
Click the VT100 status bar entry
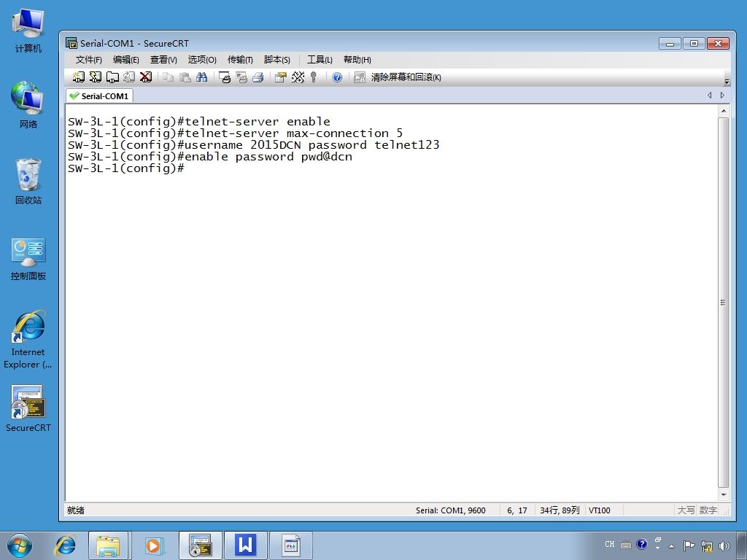[600, 510]
